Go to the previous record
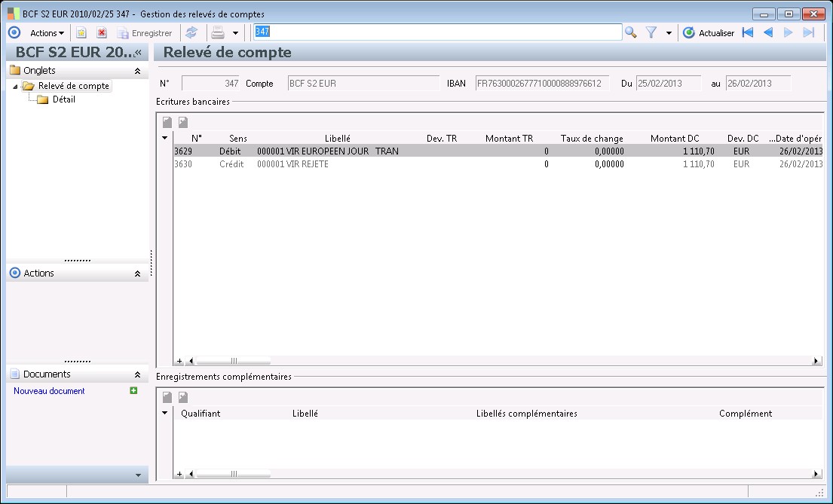This screenshot has width=833, height=504. click(x=768, y=32)
